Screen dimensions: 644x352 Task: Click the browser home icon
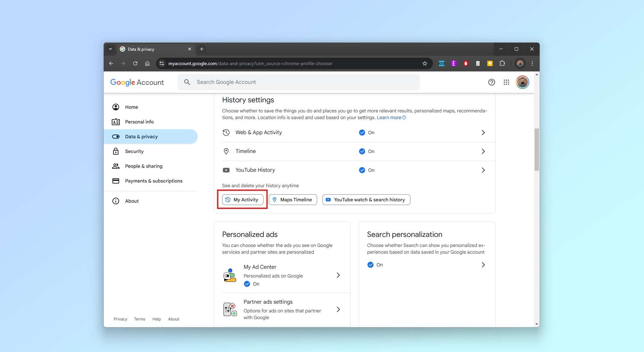pyautogui.click(x=147, y=63)
